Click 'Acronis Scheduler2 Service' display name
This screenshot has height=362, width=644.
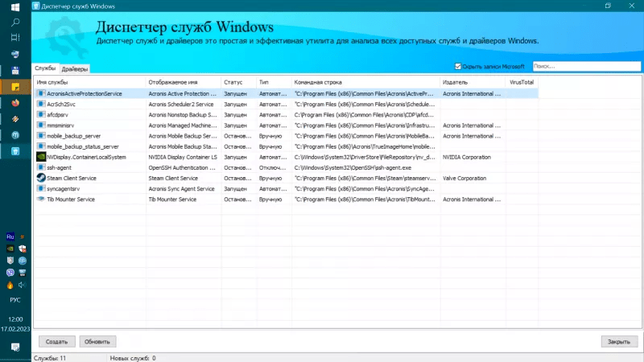pyautogui.click(x=181, y=105)
